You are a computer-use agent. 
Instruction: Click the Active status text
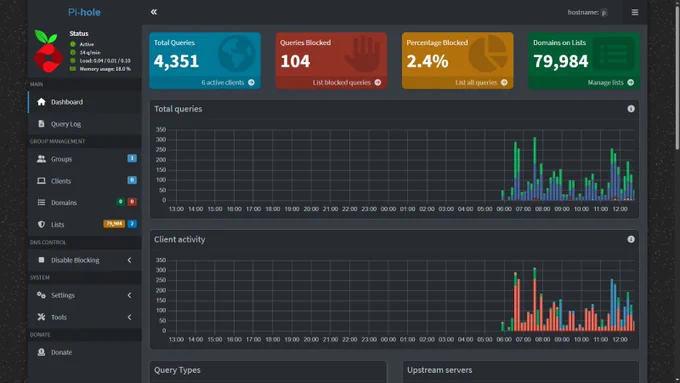[86, 44]
